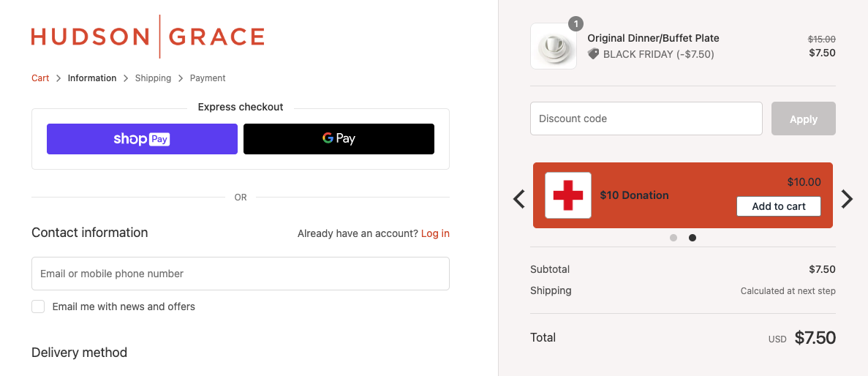Enable Email me with news and offers
Image resolution: width=868 pixels, height=376 pixels.
click(38, 307)
